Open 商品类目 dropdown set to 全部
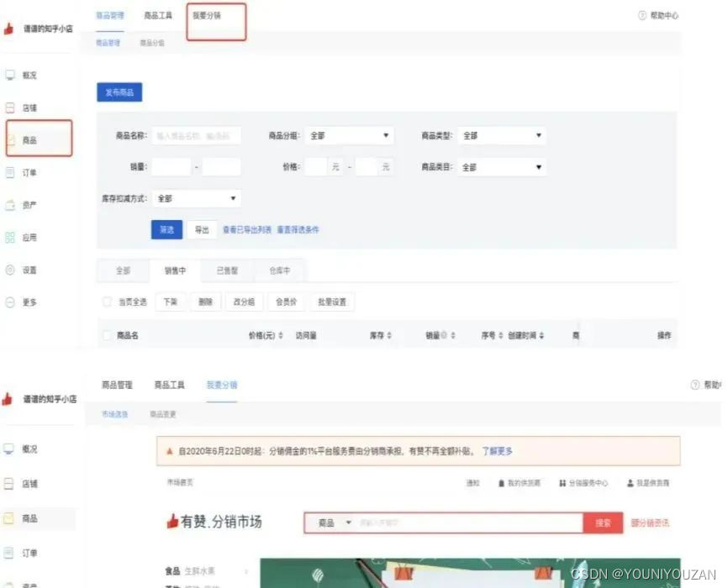 tap(501, 167)
